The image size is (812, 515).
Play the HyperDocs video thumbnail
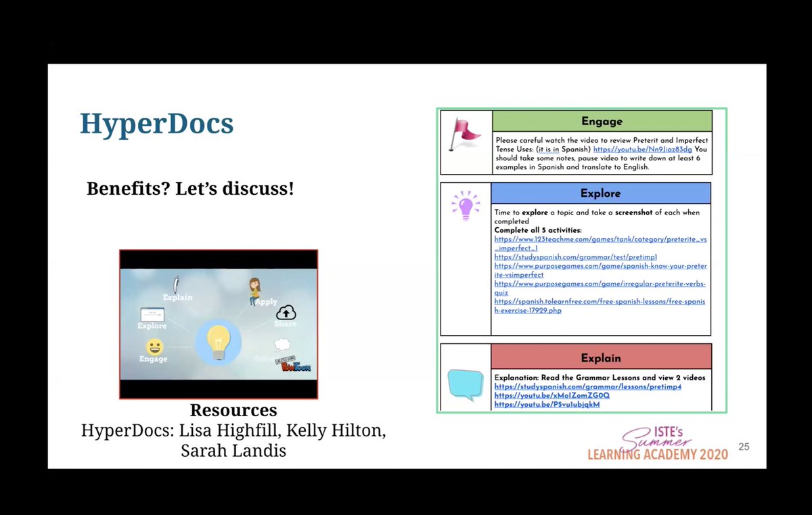click(x=219, y=324)
